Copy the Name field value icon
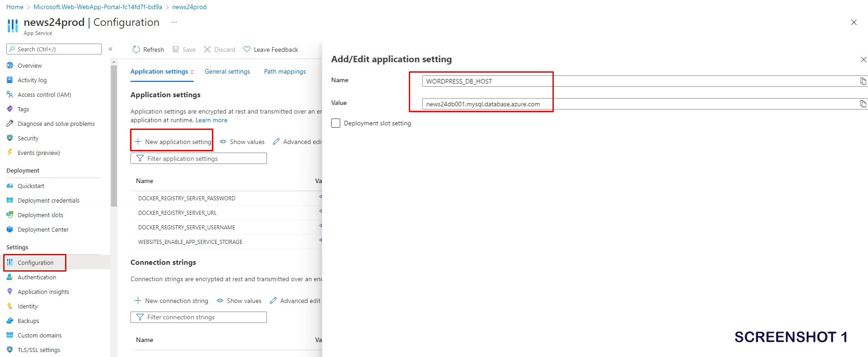The image size is (868, 357). click(863, 81)
